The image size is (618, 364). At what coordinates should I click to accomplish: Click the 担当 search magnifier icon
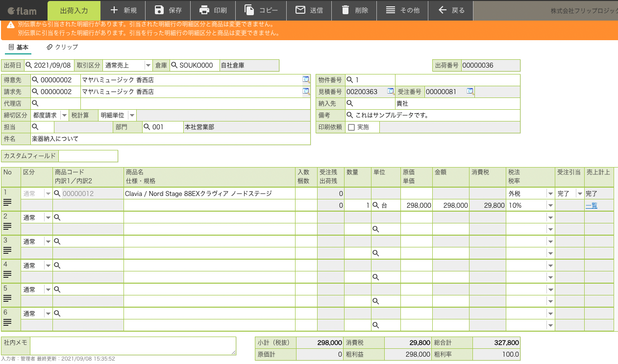pyautogui.click(x=35, y=127)
